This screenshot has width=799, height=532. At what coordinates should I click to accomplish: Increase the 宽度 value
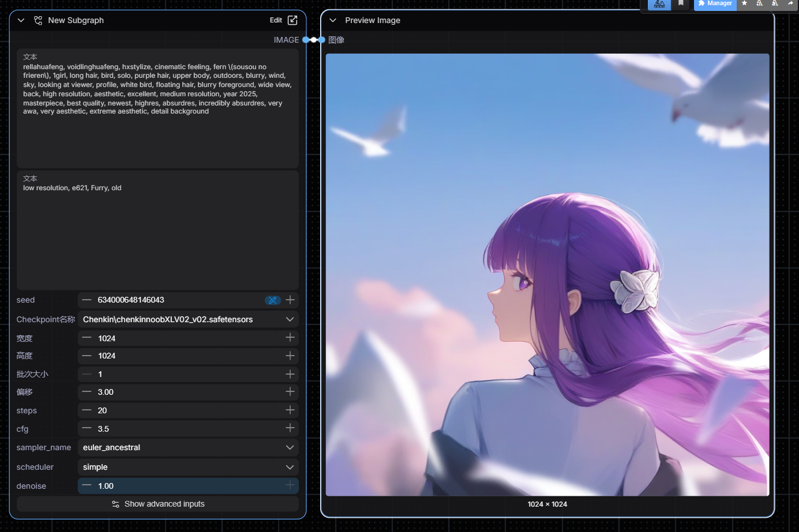pyautogui.click(x=290, y=338)
